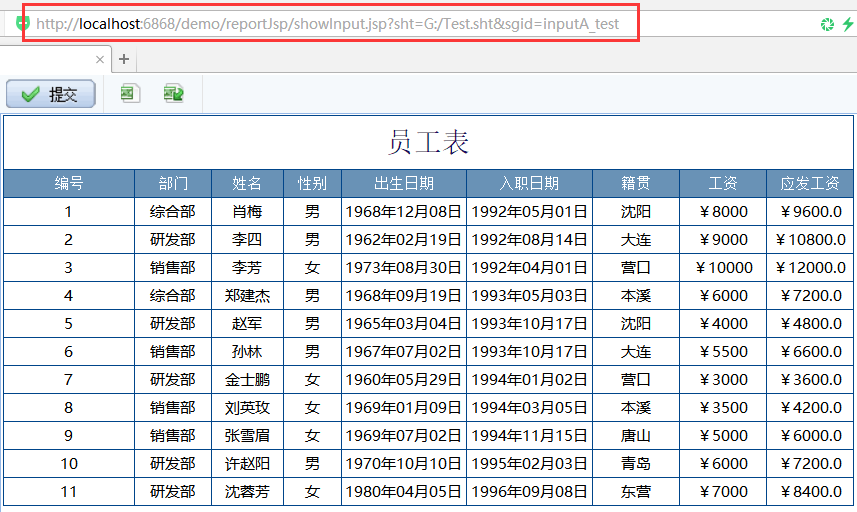Image resolution: width=857 pixels, height=512 pixels.
Task: Select the name cell 赵军
Action: (x=247, y=323)
